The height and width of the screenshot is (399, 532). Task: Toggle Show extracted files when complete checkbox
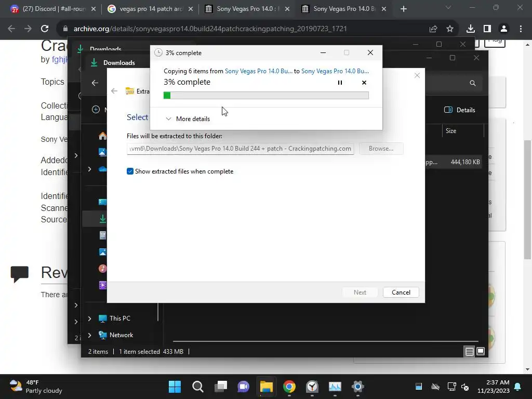[x=130, y=171]
